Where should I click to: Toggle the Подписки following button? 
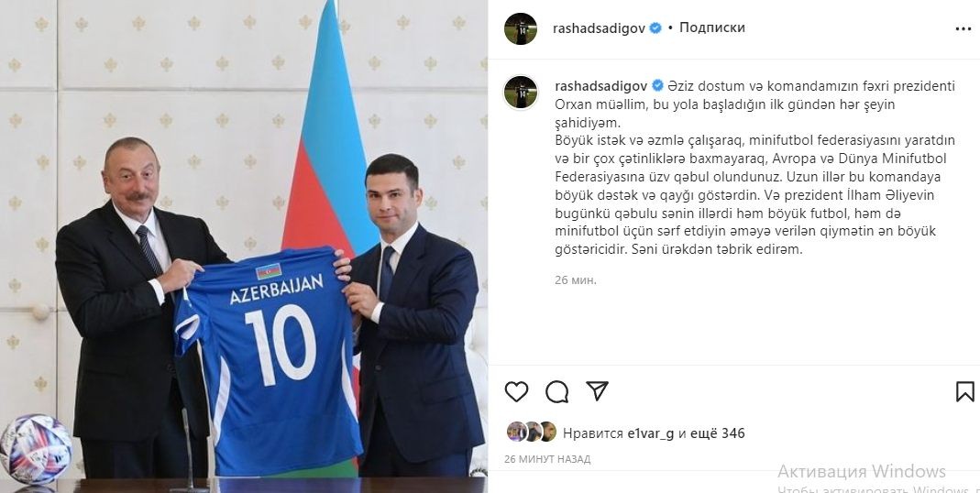pos(712,28)
